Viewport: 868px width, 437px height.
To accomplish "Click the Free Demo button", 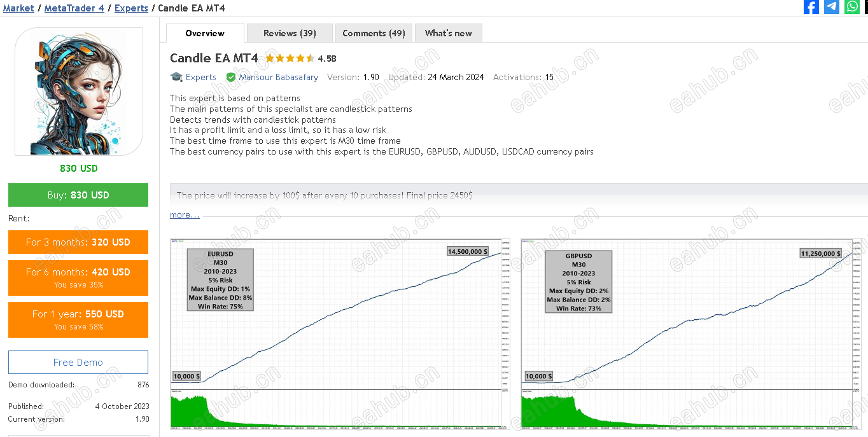I will [x=78, y=362].
